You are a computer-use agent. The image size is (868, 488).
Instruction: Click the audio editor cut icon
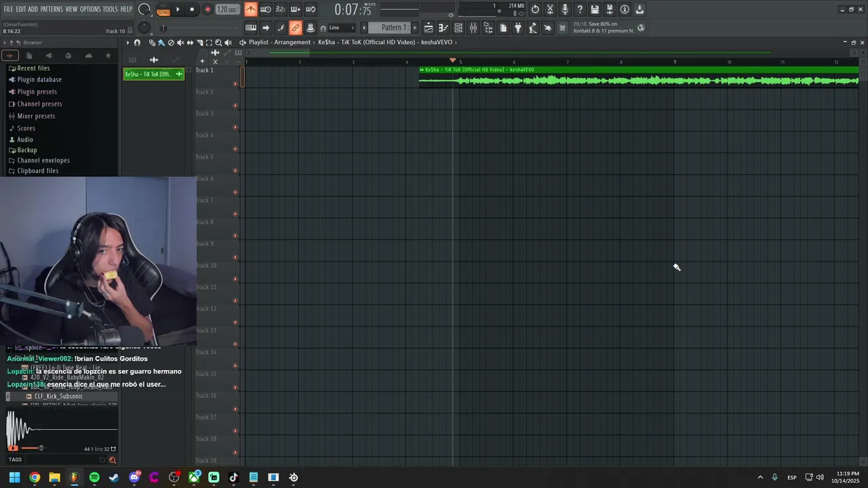(550, 9)
